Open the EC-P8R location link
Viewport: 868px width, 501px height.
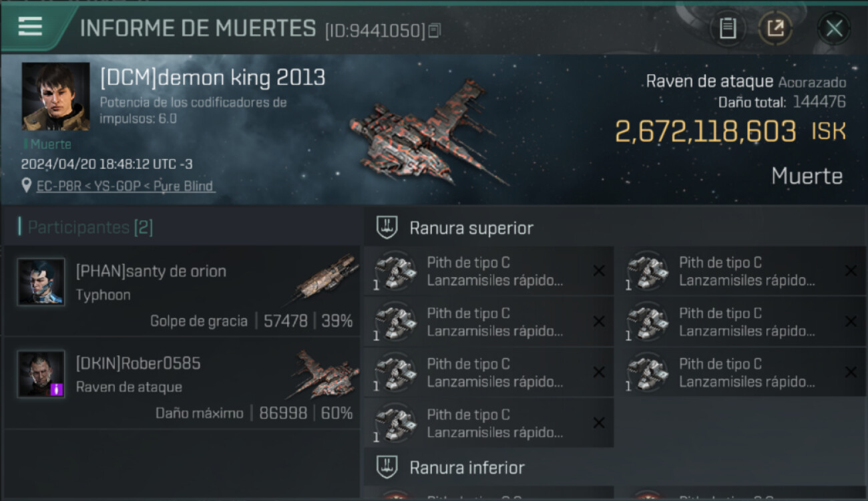(126, 186)
